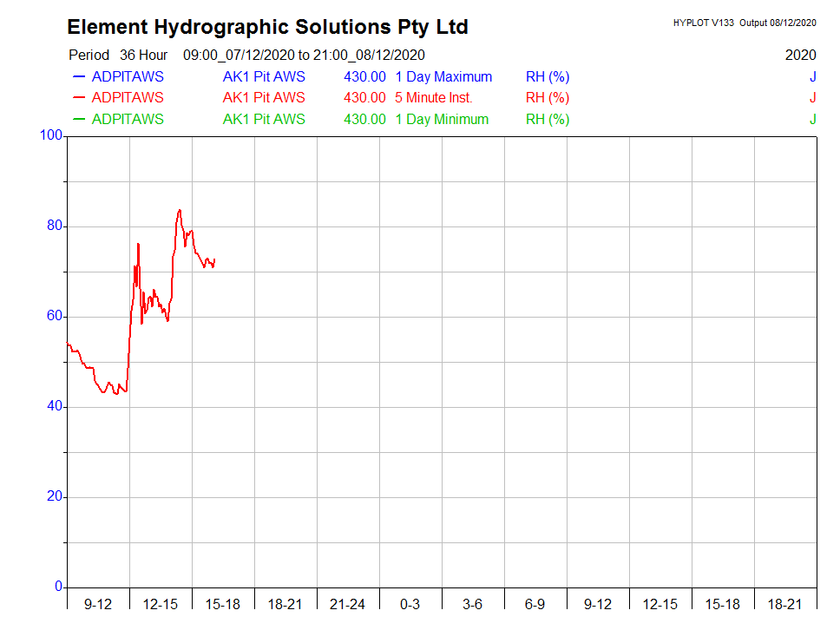
Task: Select the 15-18 interval on the first day
Action: [x=223, y=604]
